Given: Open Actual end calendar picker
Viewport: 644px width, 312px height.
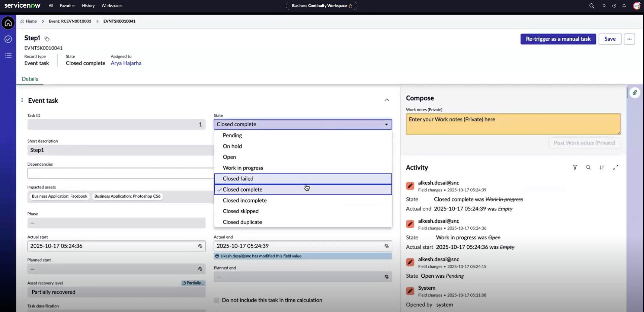Looking at the screenshot, I should 386,246.
